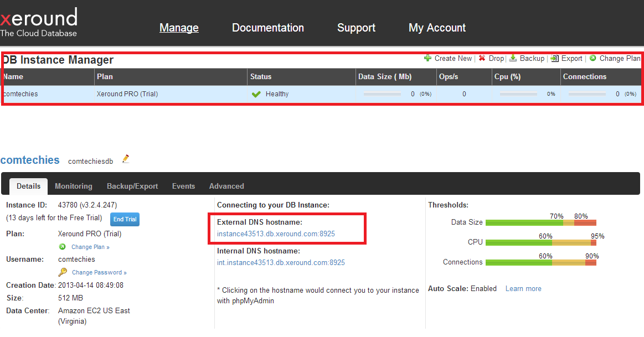Click the End Trial button
The image size is (644, 337).
click(125, 219)
